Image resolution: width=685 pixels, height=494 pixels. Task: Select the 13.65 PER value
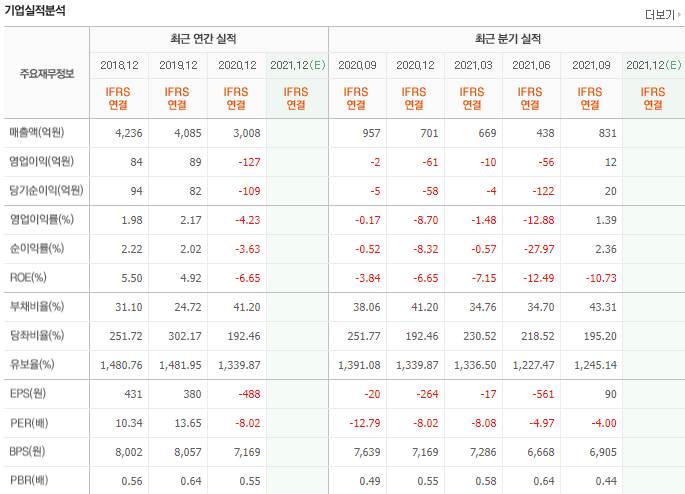pyautogui.click(x=188, y=423)
